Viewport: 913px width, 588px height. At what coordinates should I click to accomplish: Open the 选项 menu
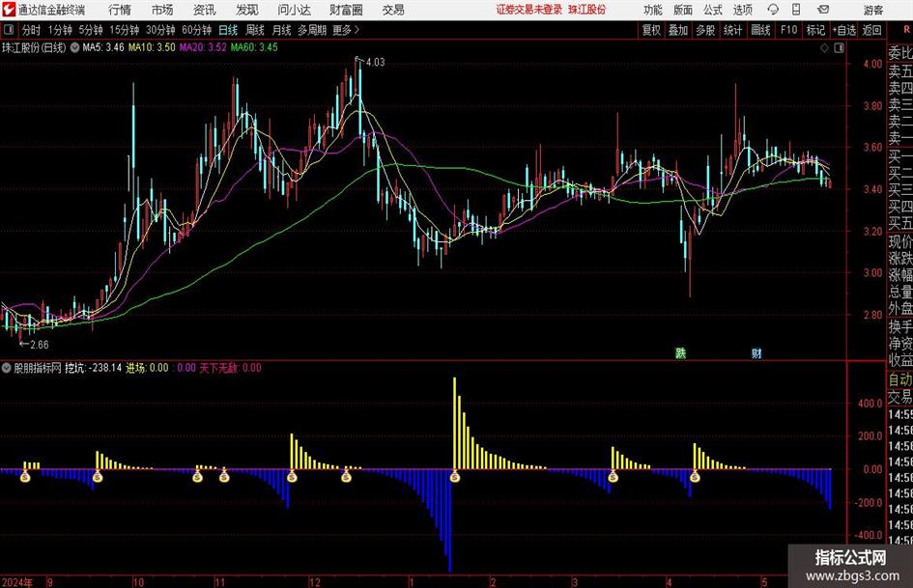tap(742, 10)
